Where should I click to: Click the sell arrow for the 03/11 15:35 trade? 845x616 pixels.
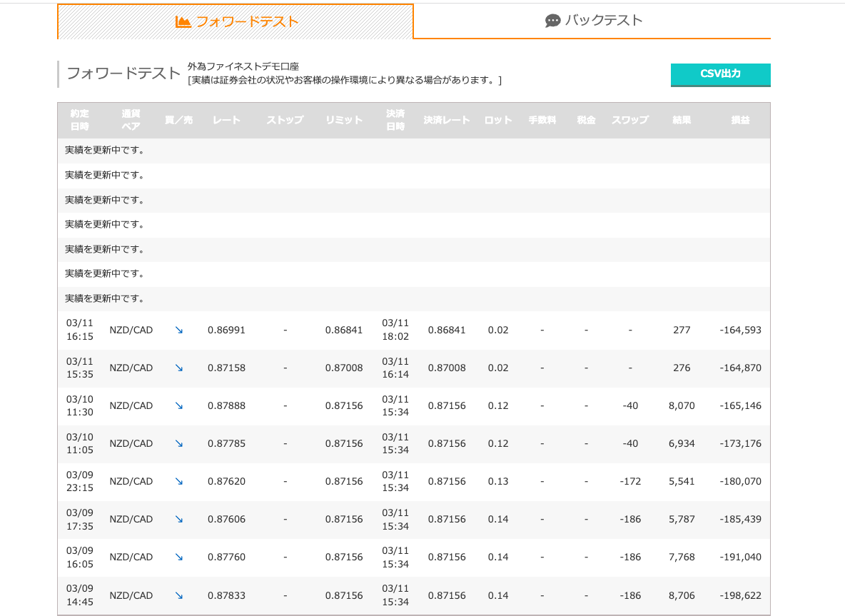(179, 368)
